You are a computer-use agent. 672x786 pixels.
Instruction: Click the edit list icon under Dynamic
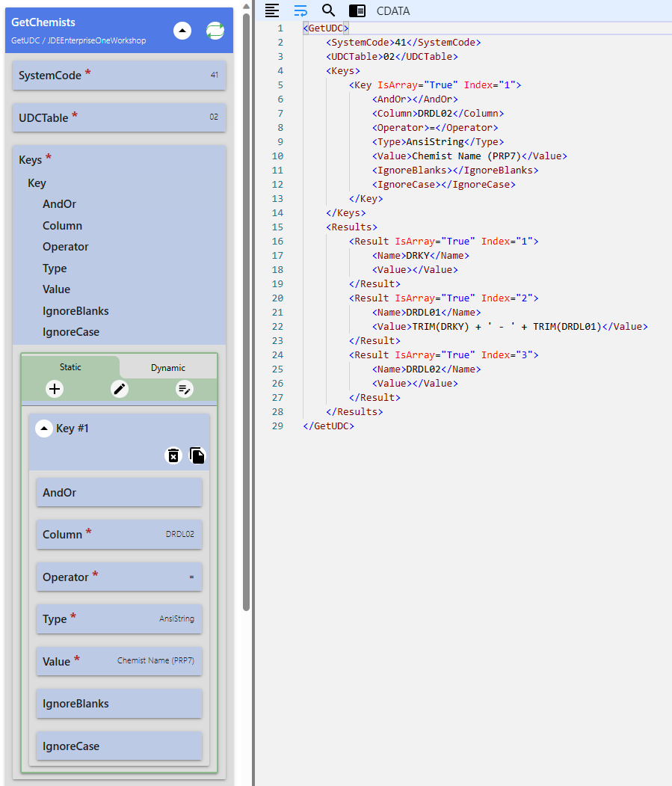[185, 389]
